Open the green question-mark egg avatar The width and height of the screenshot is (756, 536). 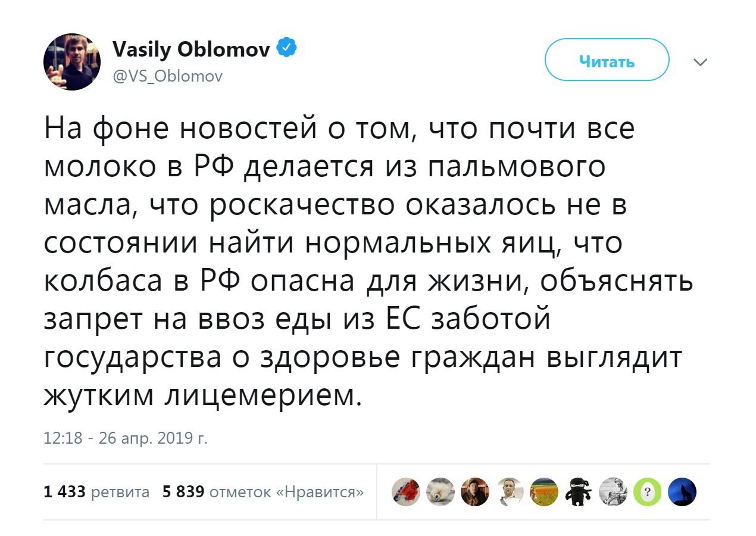click(x=648, y=491)
